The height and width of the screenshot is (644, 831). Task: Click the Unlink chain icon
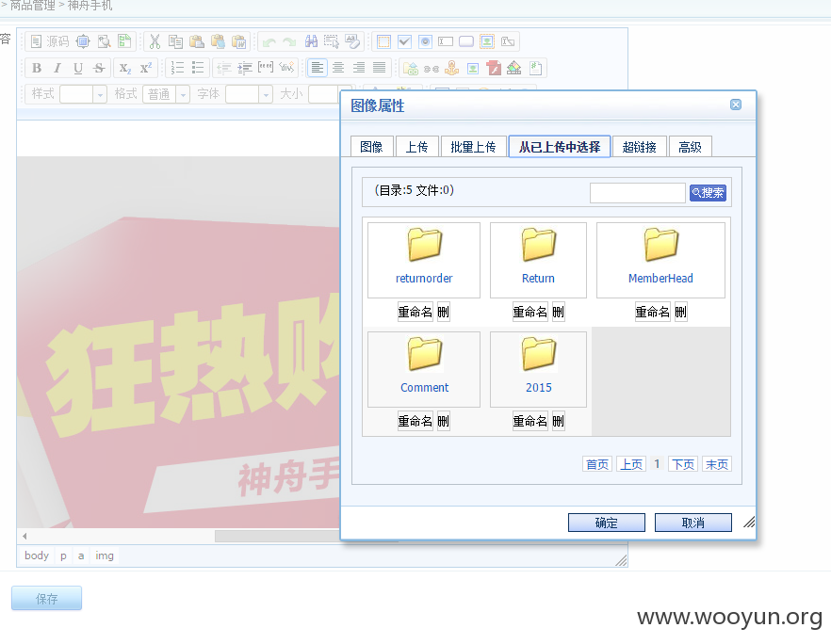432,69
